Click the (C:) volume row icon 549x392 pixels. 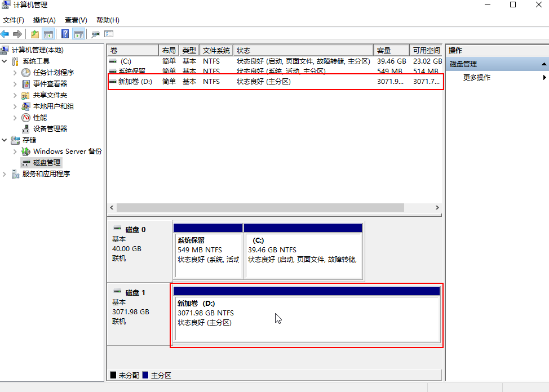(x=113, y=61)
